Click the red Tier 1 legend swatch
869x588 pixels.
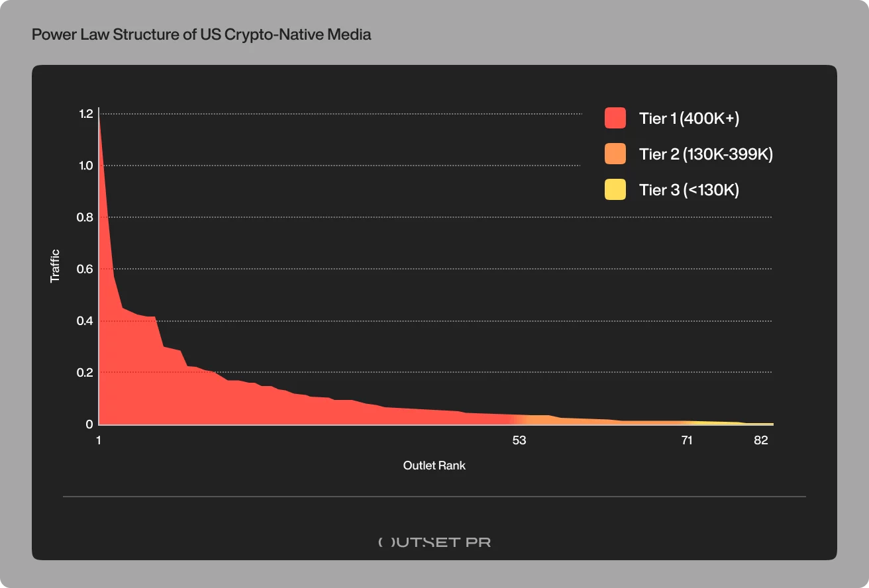[x=615, y=118]
